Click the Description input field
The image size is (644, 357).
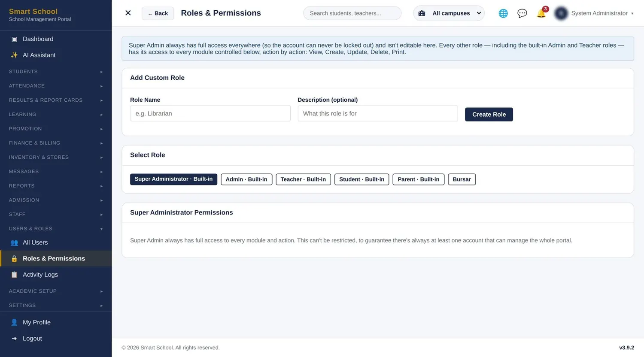pos(378,113)
